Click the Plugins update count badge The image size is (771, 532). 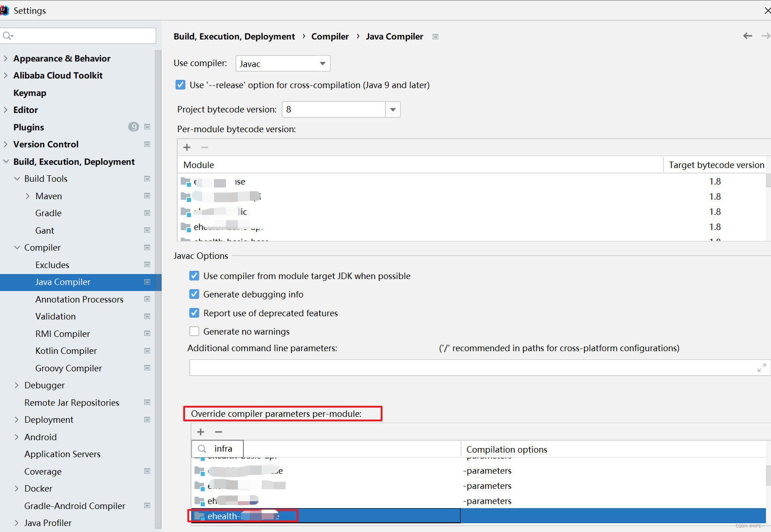point(134,127)
